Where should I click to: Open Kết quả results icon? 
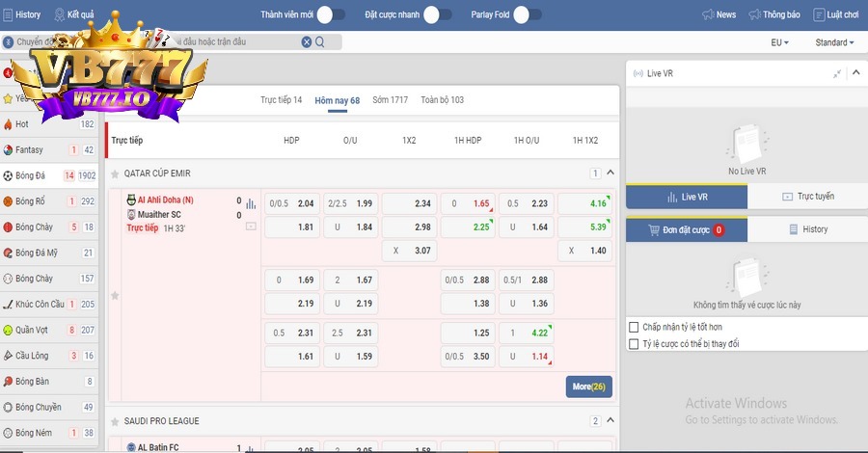click(59, 14)
